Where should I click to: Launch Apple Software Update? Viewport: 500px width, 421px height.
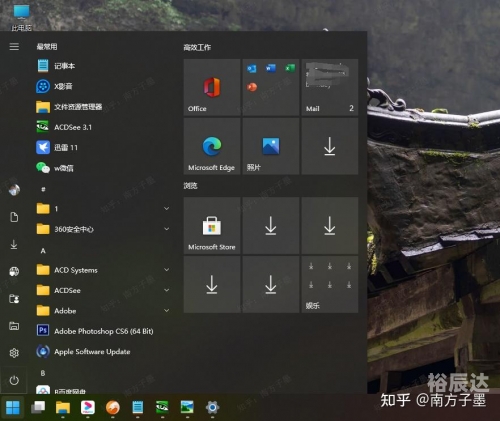tap(83, 351)
